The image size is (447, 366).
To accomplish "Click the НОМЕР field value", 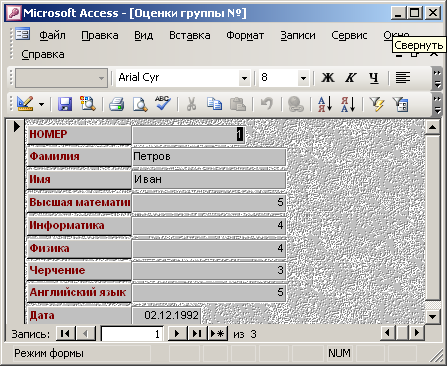I will [x=188, y=135].
